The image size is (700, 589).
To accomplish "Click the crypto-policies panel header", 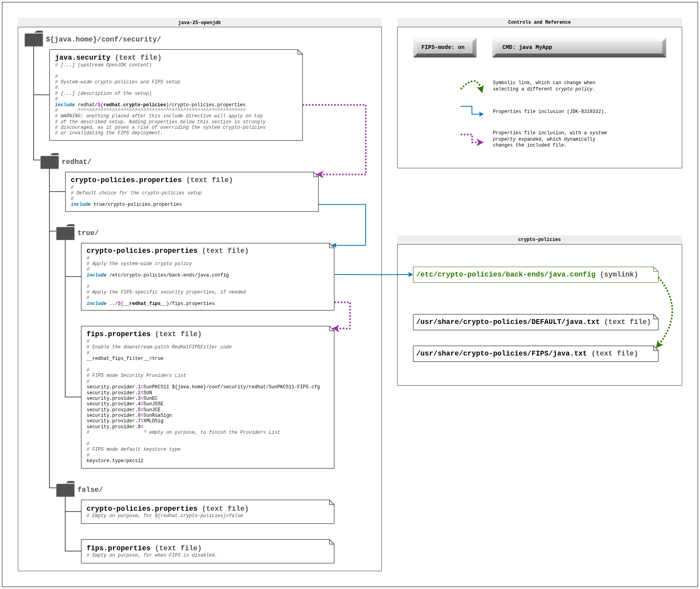I will click(x=540, y=240).
